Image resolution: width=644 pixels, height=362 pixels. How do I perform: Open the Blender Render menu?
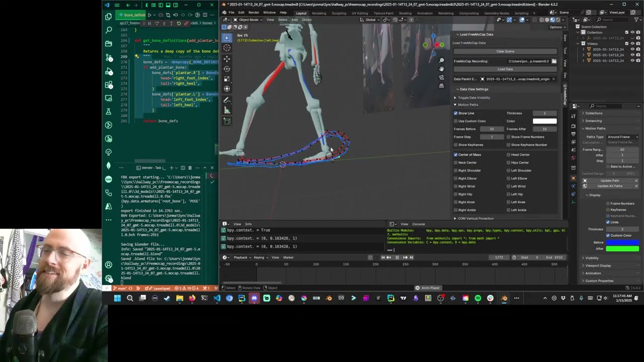pyautogui.click(x=254, y=13)
